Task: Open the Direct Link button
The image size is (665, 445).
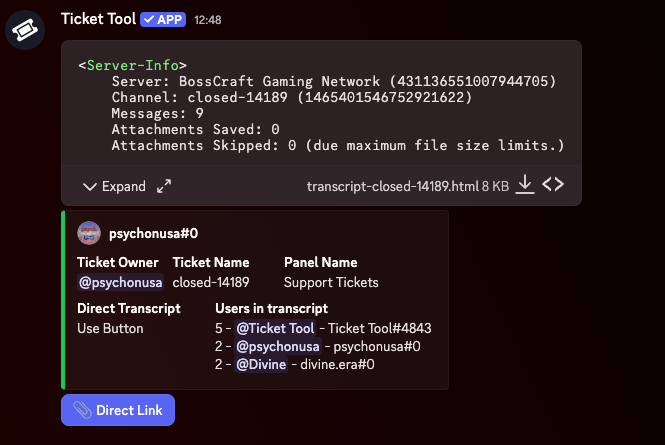Action: (118, 410)
